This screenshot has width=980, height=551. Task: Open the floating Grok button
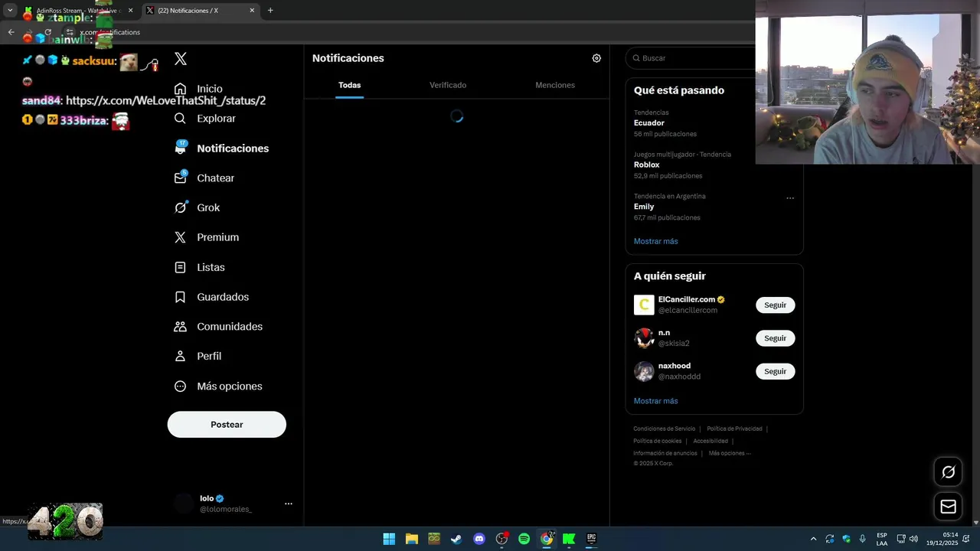[x=948, y=472]
